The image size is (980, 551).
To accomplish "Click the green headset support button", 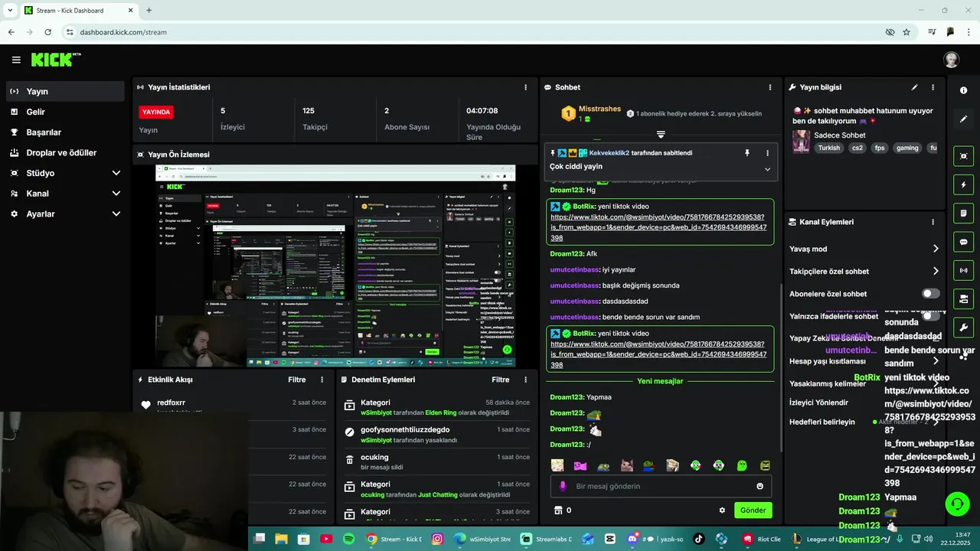I will pos(957,504).
